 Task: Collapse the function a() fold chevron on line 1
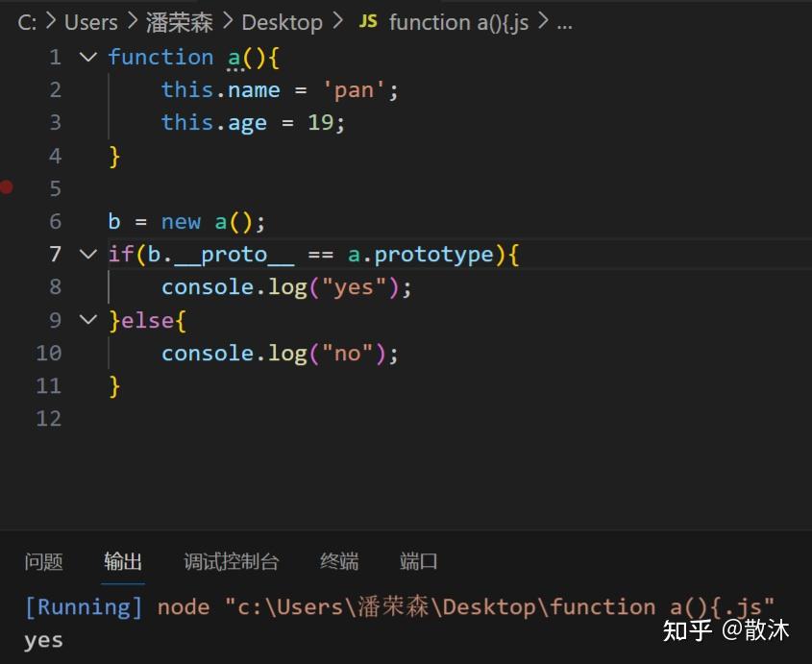click(88, 57)
